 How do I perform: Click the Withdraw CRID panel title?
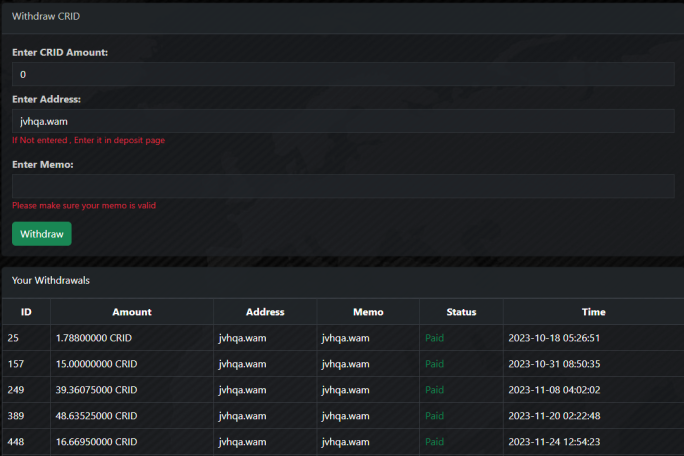(x=46, y=16)
